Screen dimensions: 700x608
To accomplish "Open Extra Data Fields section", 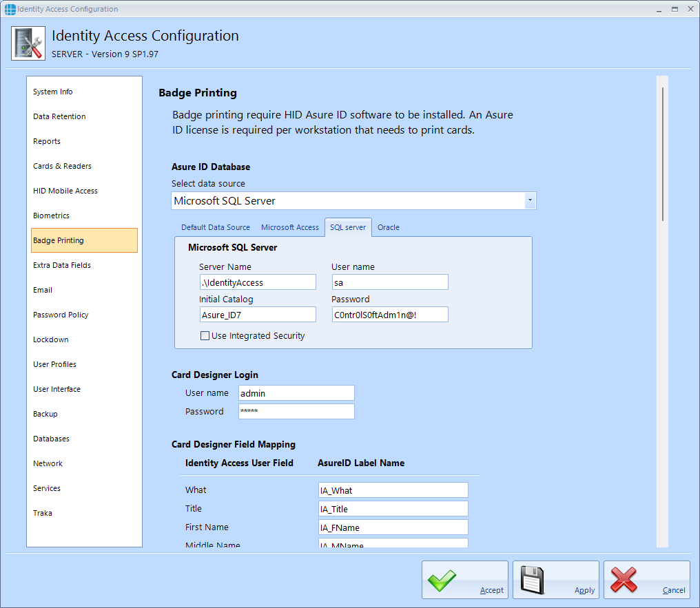I will 84,265.
